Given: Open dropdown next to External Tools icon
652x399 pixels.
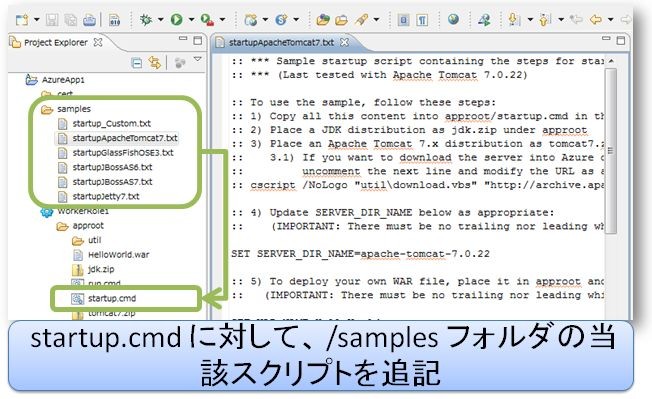Looking at the screenshot, I should tap(222, 20).
